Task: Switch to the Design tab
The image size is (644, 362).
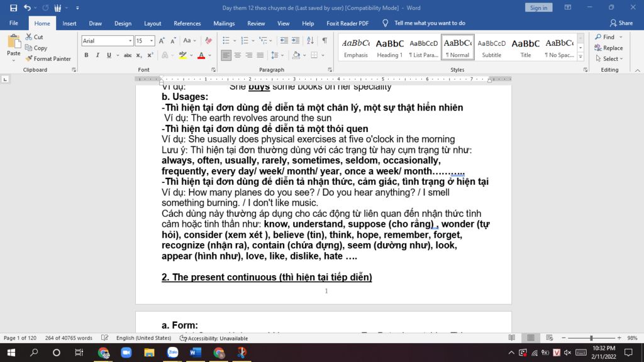Action: [x=123, y=23]
